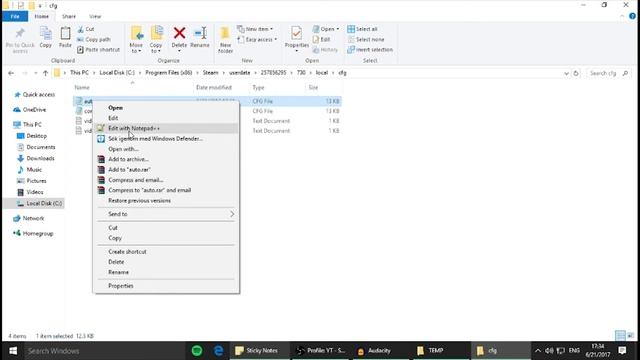Open Pictures in navigation pane
The image size is (640, 360).
(x=32, y=181)
